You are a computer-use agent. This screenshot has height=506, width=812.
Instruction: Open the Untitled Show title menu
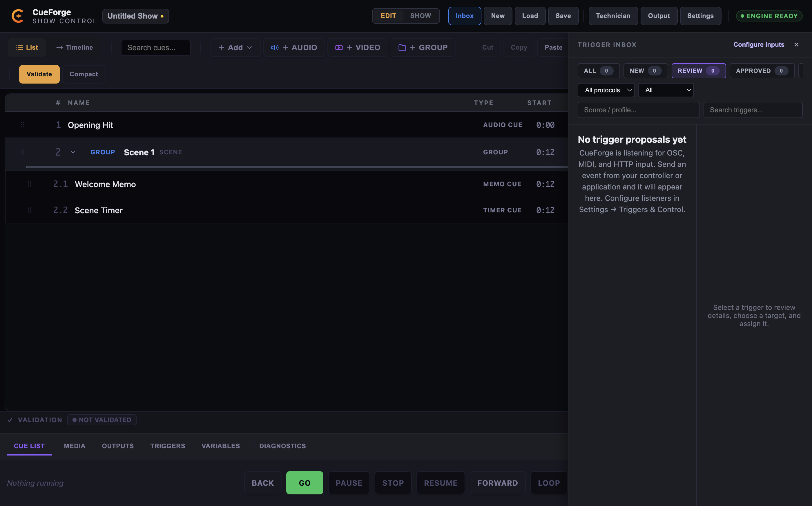(135, 16)
